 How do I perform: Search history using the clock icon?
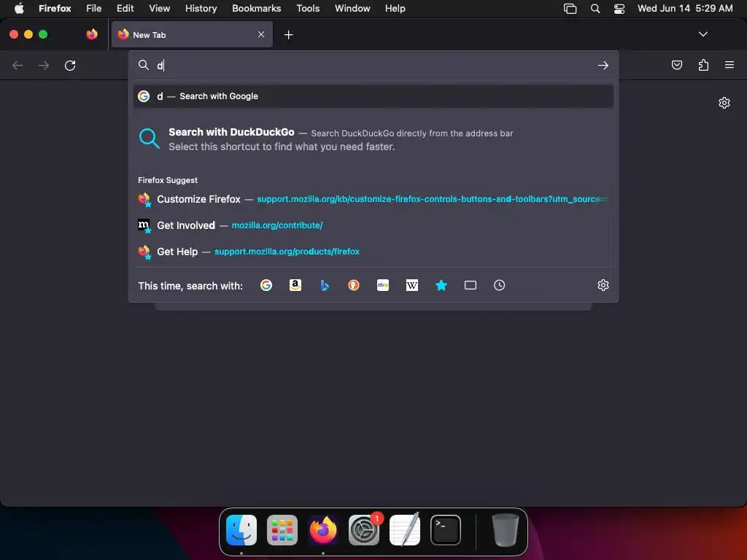click(499, 285)
